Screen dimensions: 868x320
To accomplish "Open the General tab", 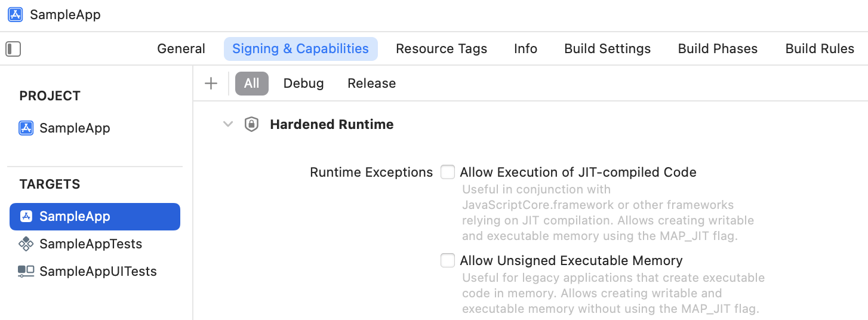I will tap(181, 49).
